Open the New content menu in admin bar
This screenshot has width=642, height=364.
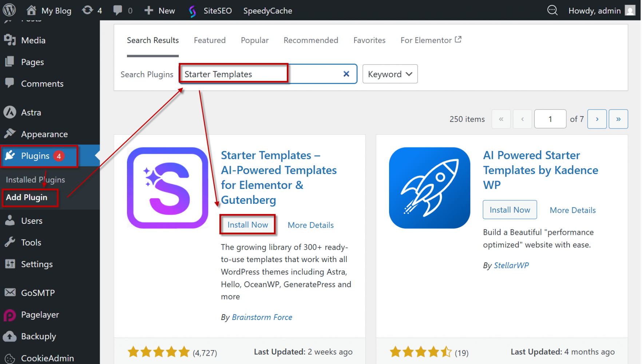(x=160, y=11)
